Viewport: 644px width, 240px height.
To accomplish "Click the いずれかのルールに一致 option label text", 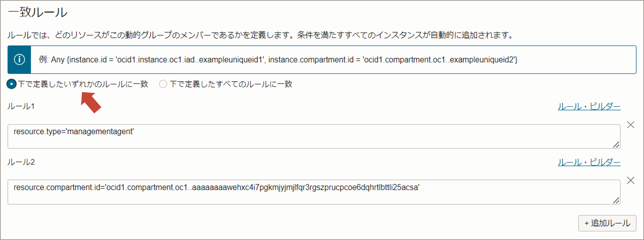I will click(x=83, y=84).
